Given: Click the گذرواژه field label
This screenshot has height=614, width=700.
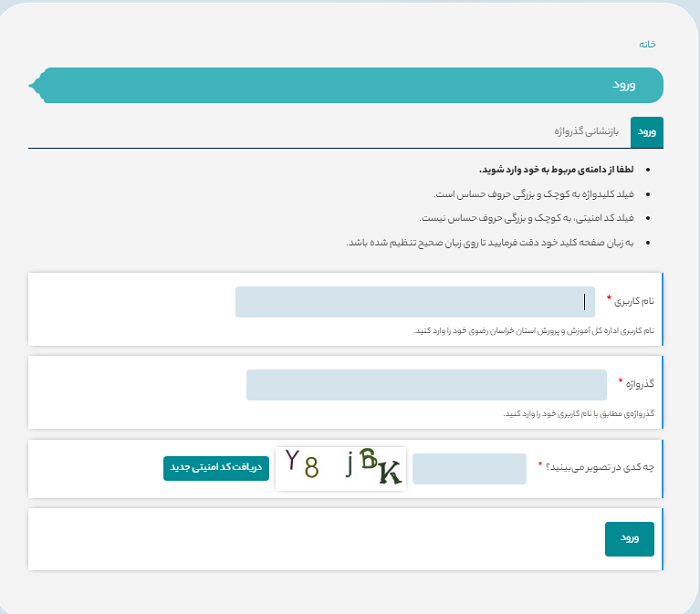Looking at the screenshot, I should (640, 384).
